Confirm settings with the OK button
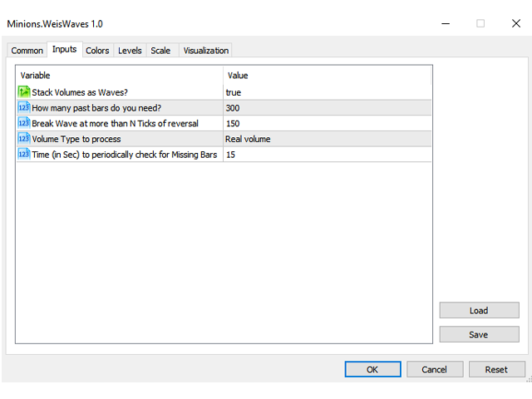532x399 pixels. point(372,369)
